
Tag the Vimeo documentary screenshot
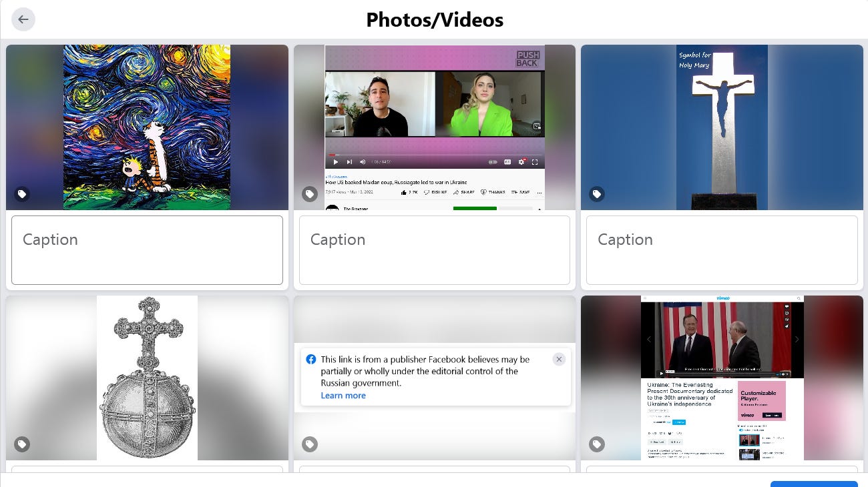point(597,444)
